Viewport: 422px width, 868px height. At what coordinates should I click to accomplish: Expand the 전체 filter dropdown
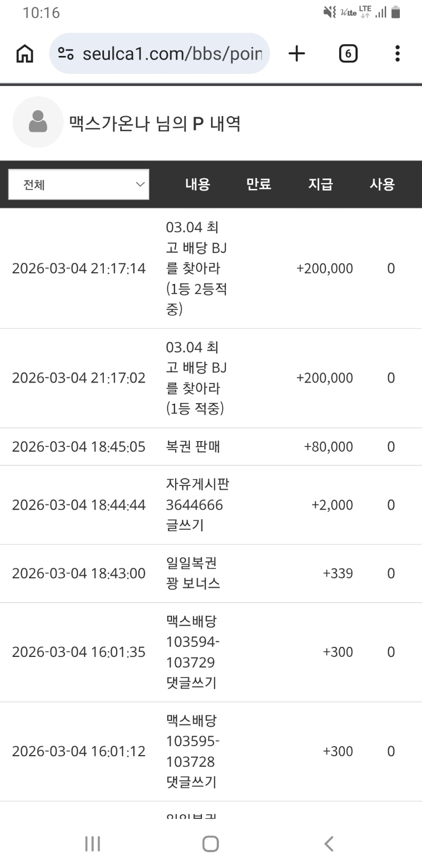[79, 185]
